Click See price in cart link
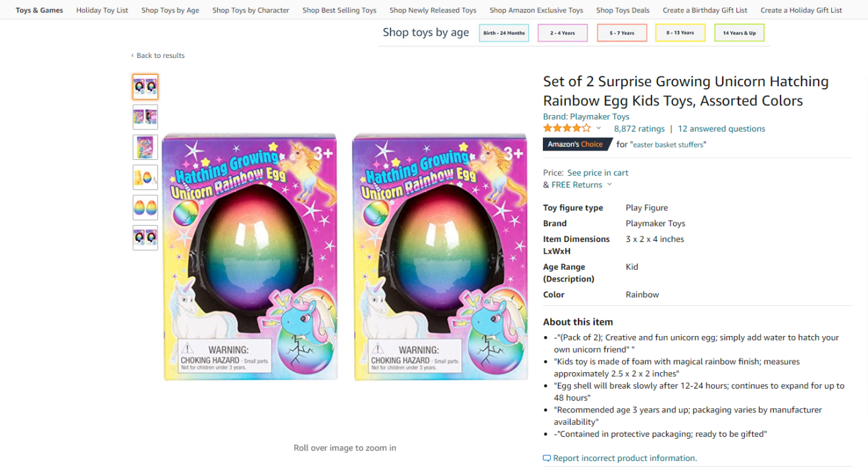 [x=598, y=172]
